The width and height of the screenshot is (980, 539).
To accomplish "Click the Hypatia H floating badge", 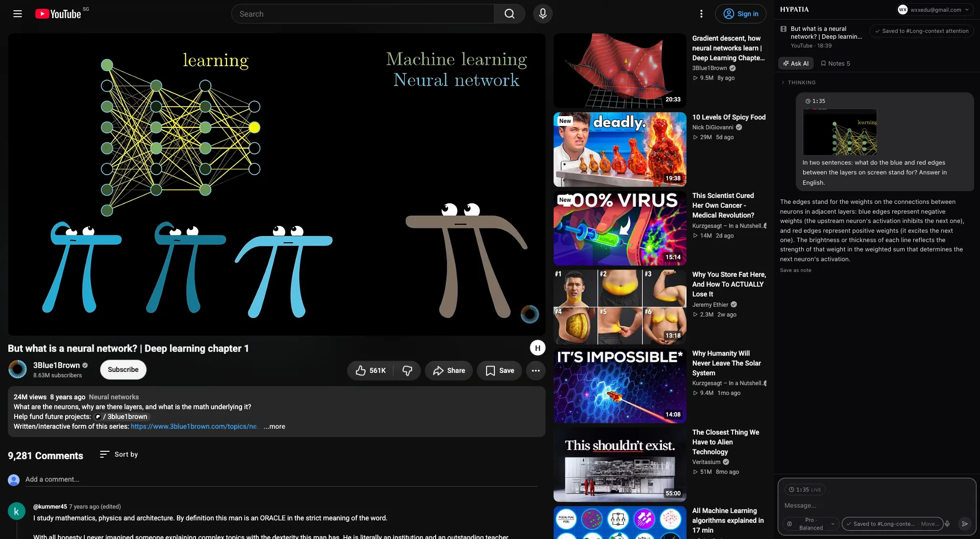I will (x=538, y=348).
